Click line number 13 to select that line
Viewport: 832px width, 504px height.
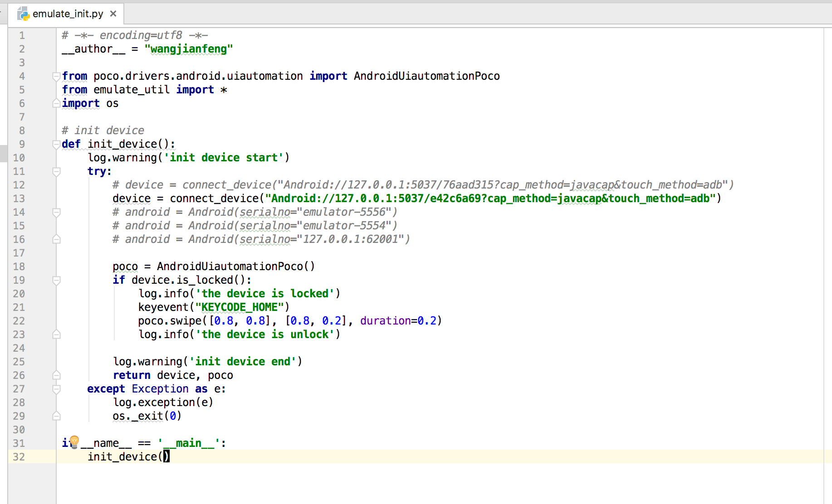click(x=19, y=199)
